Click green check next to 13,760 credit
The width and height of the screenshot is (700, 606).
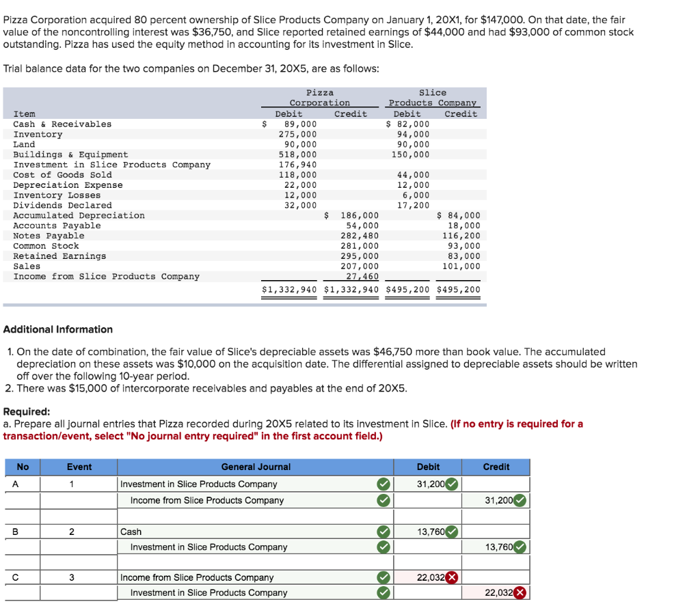click(520, 547)
